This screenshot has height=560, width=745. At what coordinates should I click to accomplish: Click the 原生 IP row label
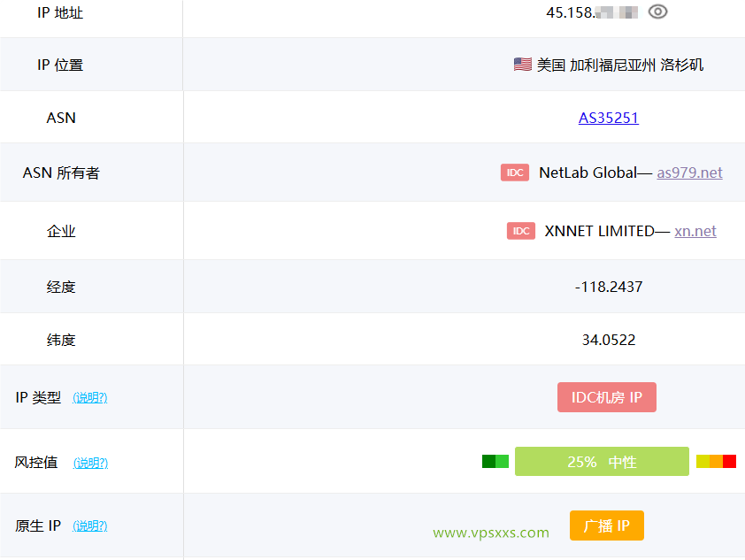pos(38,525)
